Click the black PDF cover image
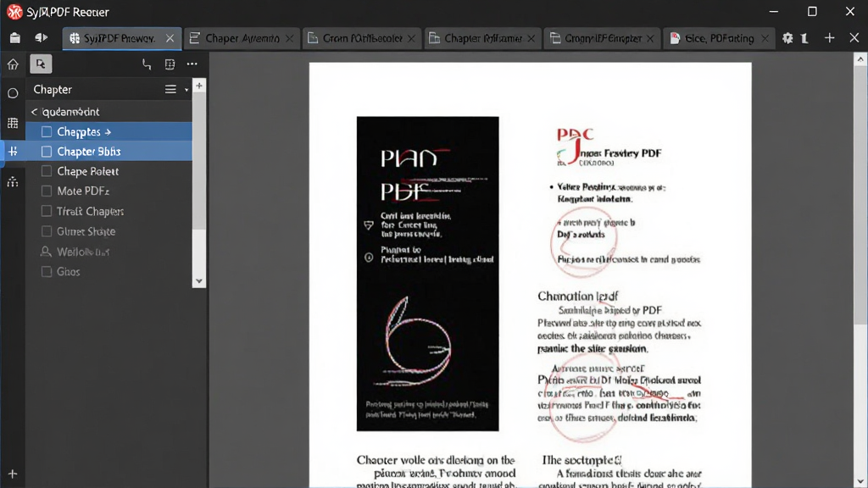868x488 pixels. tap(427, 274)
